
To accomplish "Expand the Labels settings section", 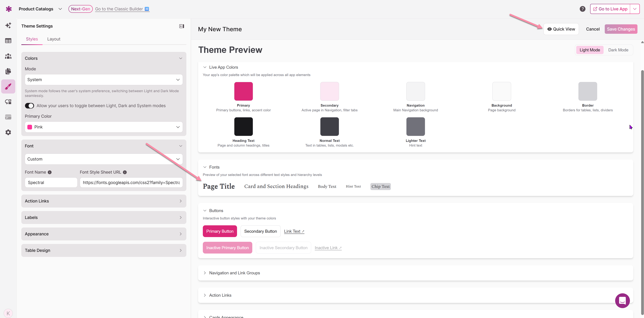I will pos(104,217).
